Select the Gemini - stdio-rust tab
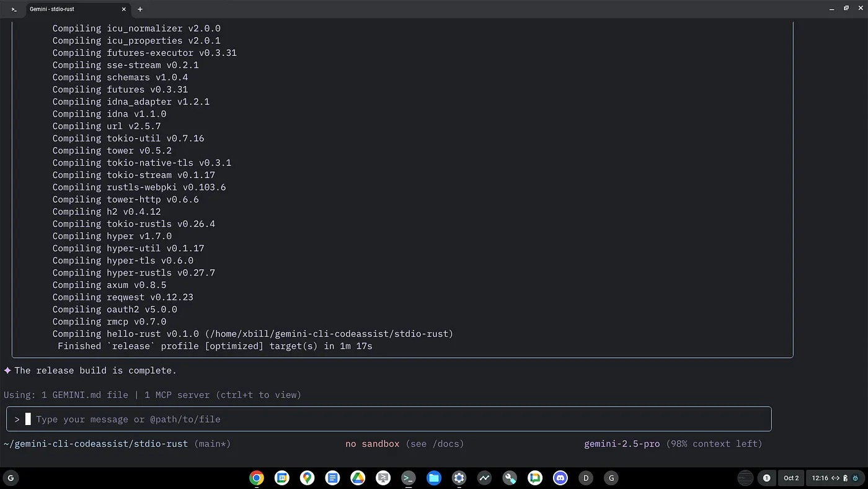This screenshot has height=489, width=868. coord(68,9)
